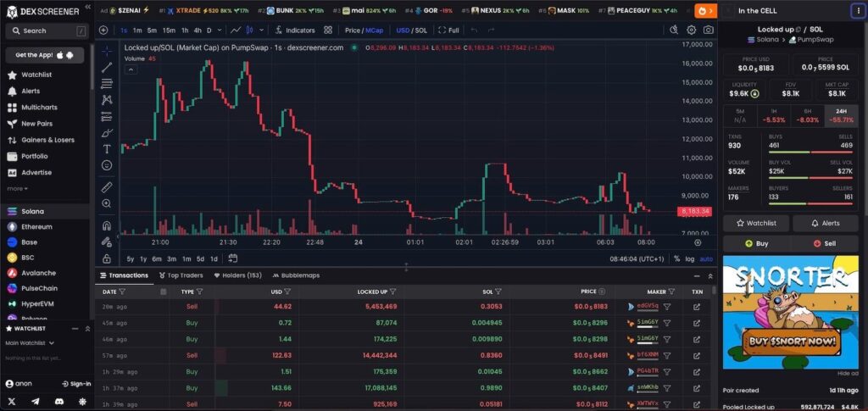Toggle auto scale on chart
This screenshot has height=411, width=868.
tap(706, 258)
